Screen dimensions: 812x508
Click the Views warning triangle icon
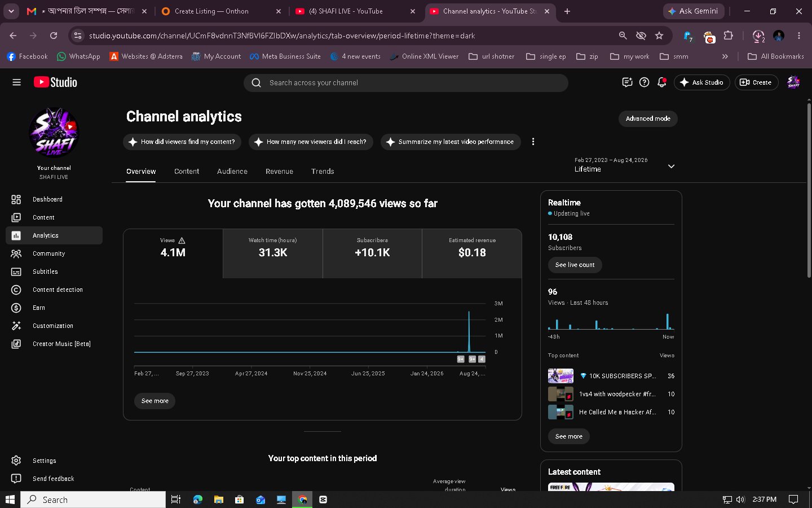tap(182, 240)
